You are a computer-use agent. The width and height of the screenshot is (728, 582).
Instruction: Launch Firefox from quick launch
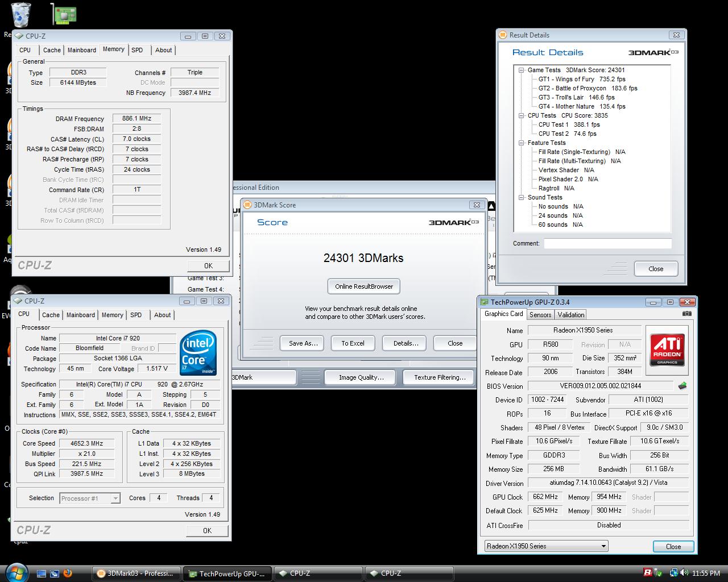coord(68,573)
